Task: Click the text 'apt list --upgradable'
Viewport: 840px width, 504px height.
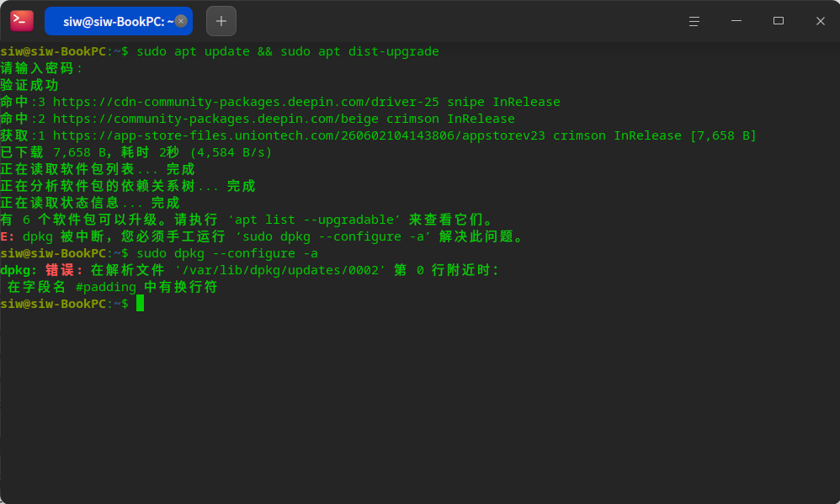Action: coord(314,220)
